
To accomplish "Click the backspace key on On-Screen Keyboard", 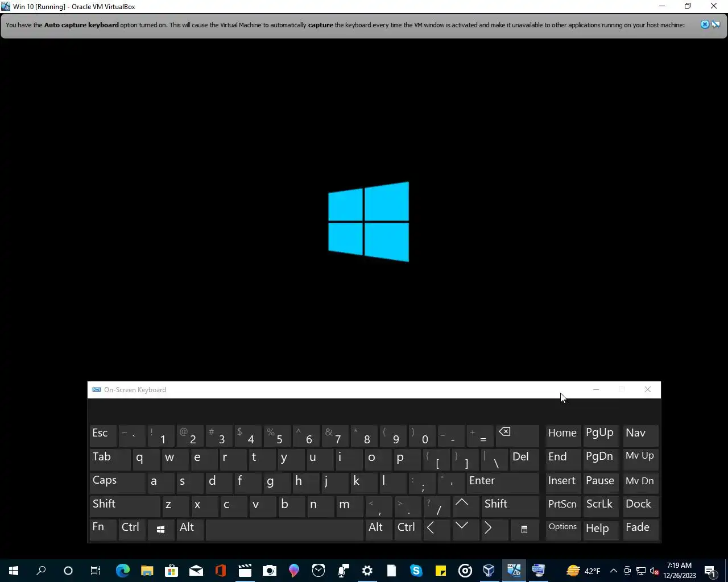I will point(518,435).
